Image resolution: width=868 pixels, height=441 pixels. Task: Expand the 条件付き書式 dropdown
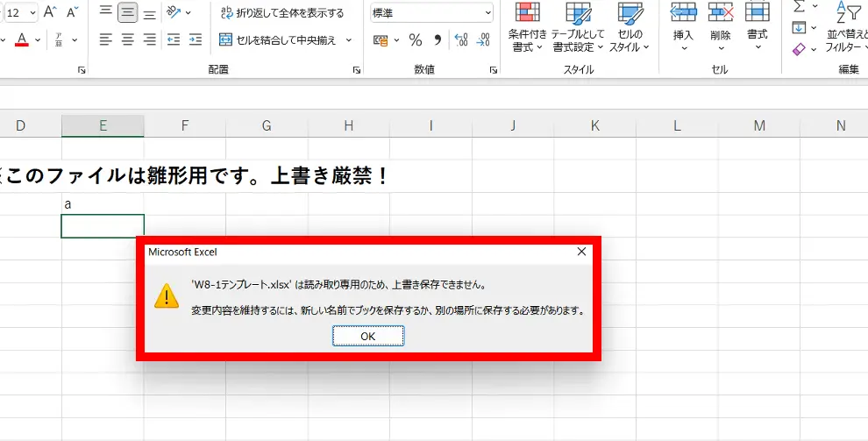(x=527, y=32)
